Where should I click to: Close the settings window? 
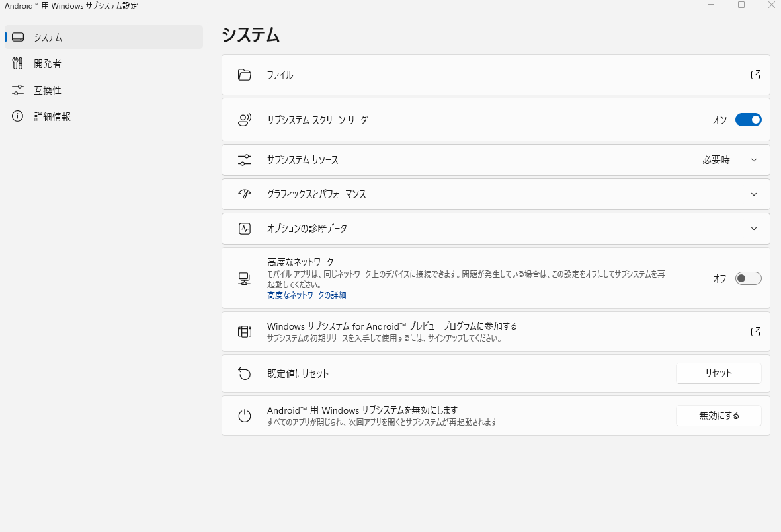click(771, 5)
